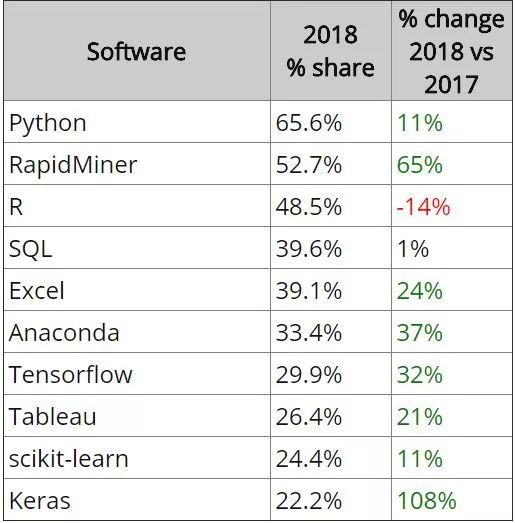515x523 pixels.
Task: Click the red -14% change value
Action: click(x=423, y=207)
